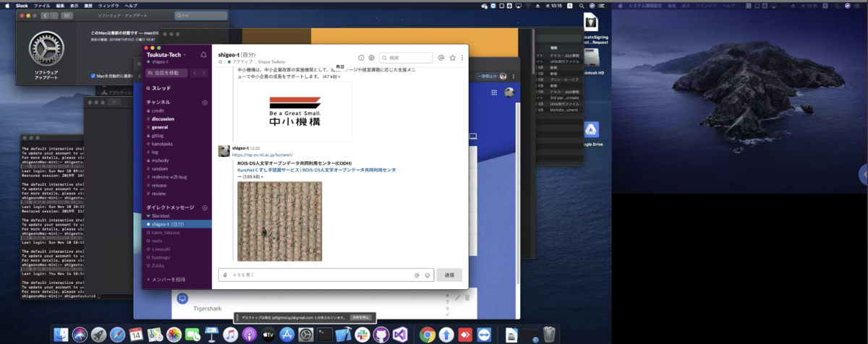Open TeamViewer from the Dock
The image size is (868, 344).
[x=484, y=335]
